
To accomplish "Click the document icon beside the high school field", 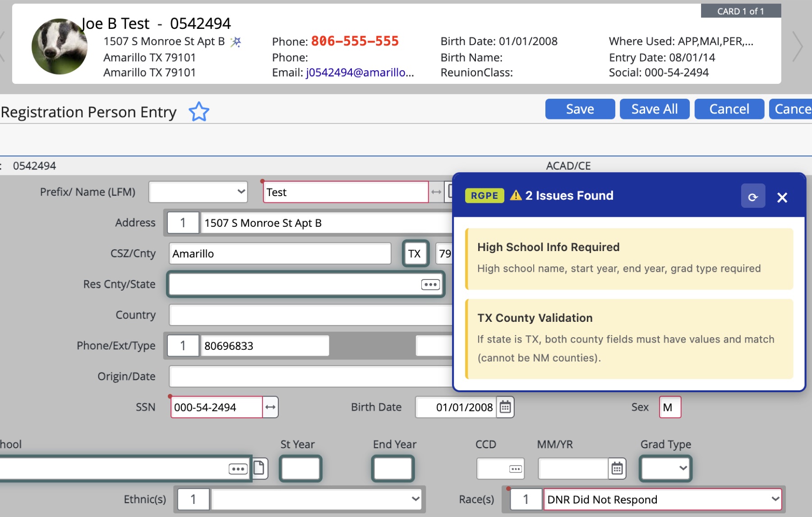I will point(259,468).
